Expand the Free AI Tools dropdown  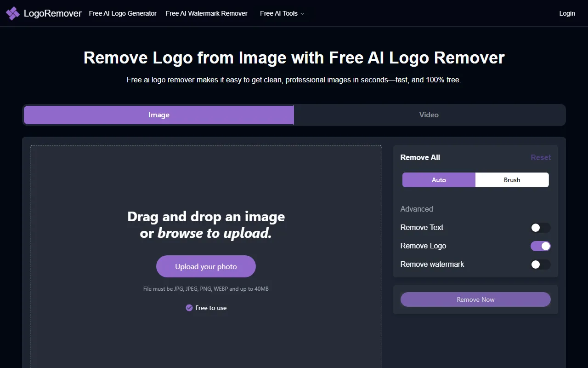[x=282, y=13]
